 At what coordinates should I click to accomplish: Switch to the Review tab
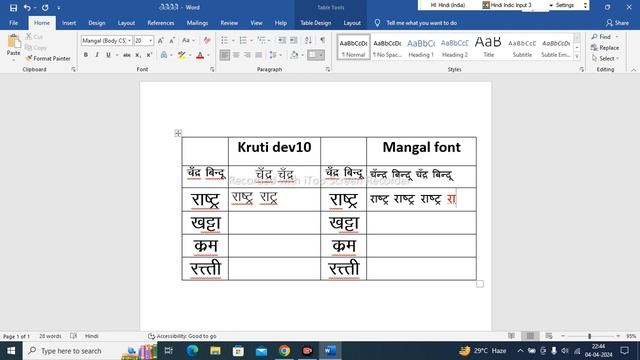pyautogui.click(x=229, y=23)
